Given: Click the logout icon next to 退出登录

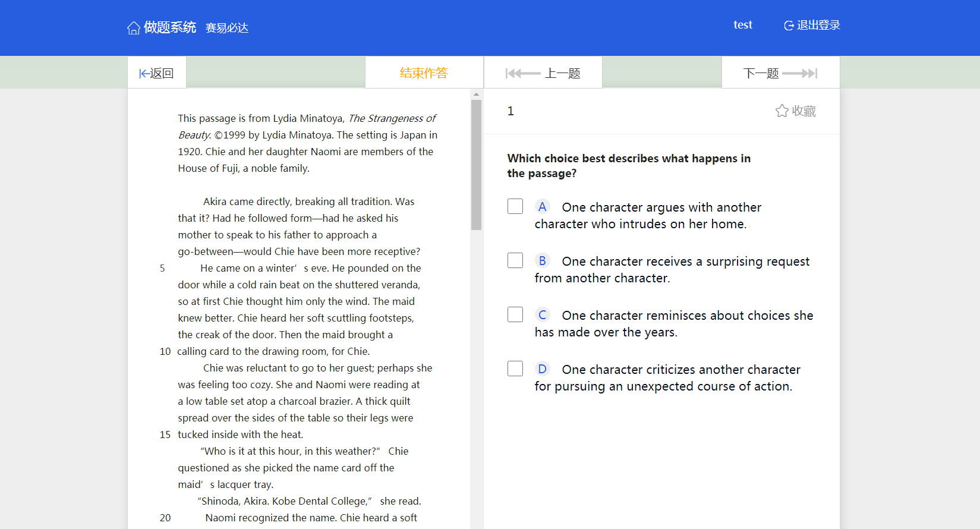Looking at the screenshot, I should tap(789, 26).
